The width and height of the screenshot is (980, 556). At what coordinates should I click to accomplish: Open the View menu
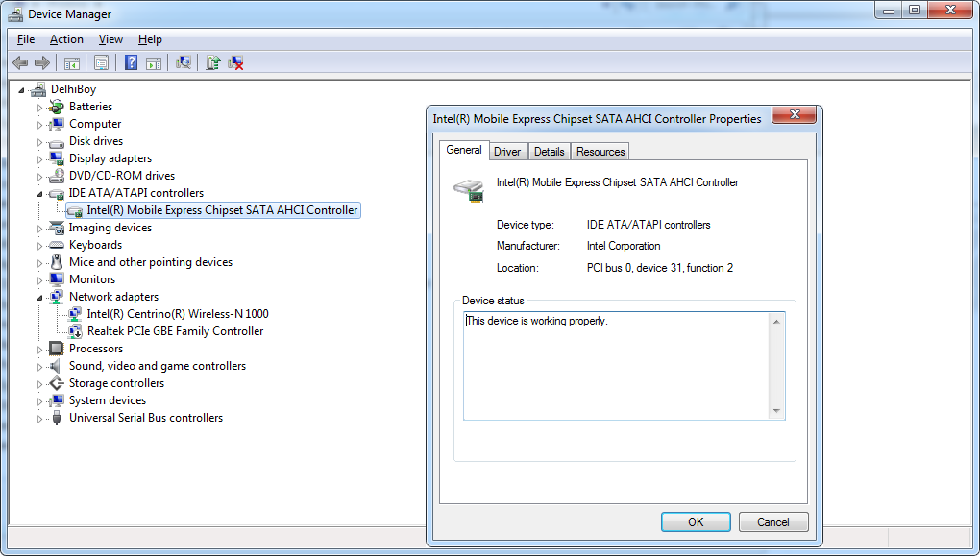pos(110,39)
